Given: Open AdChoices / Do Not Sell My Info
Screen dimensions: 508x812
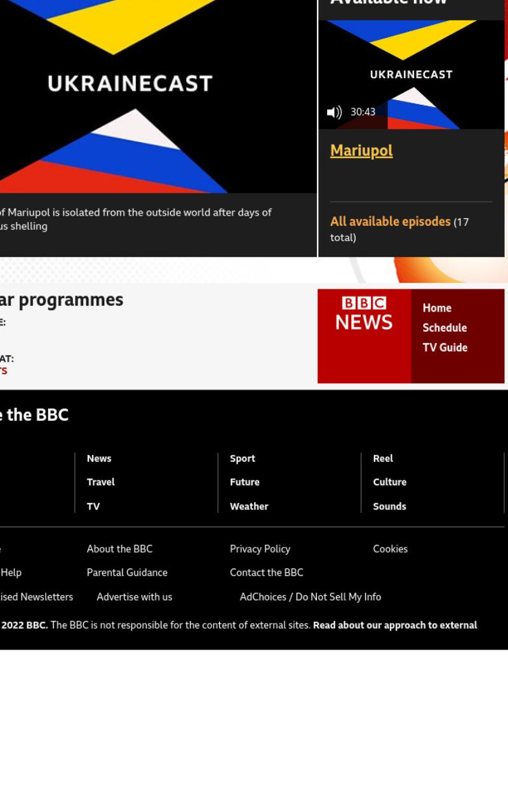Looking at the screenshot, I should [311, 597].
